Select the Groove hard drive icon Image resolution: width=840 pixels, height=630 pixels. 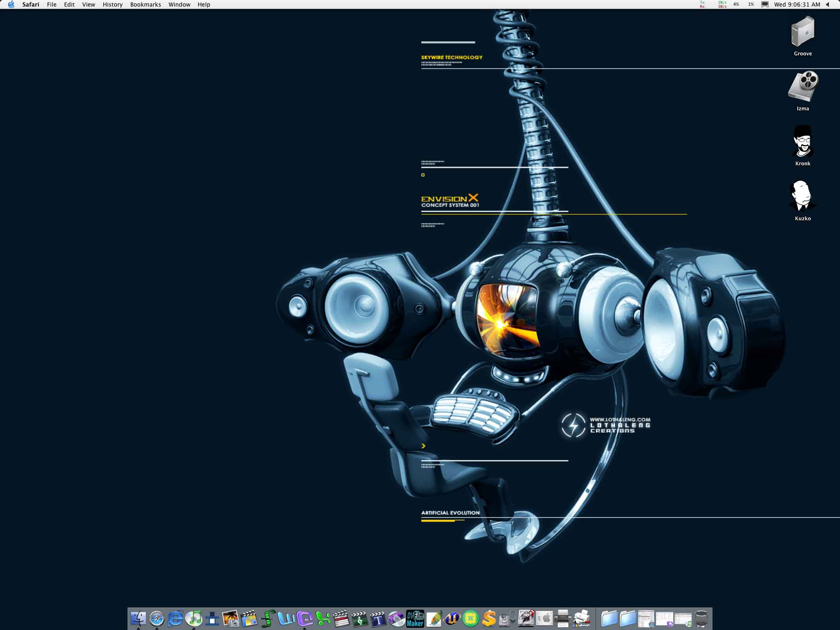pos(803,32)
